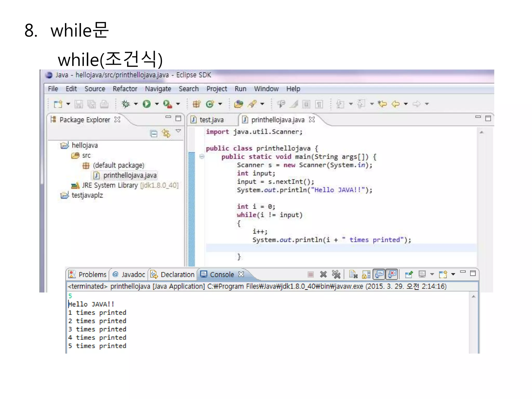
Task: Switch to Problems tab
Action: (88, 275)
